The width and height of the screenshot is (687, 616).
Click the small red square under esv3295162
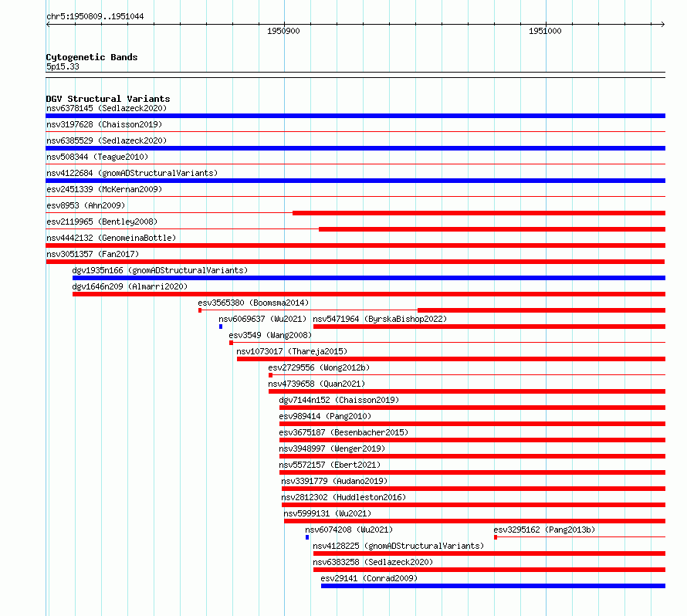pos(496,537)
